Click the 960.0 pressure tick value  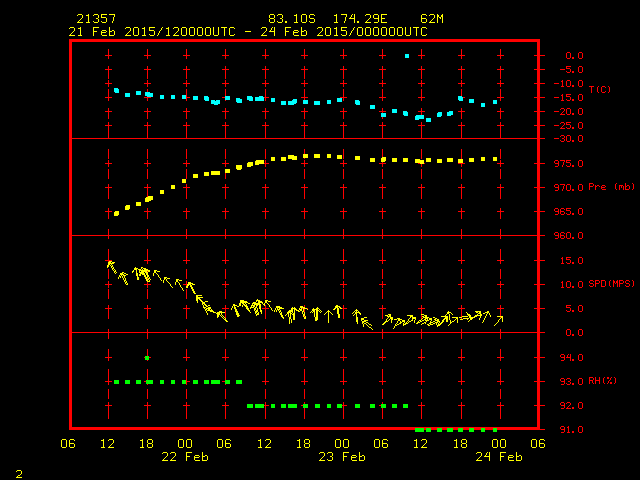coord(569,236)
